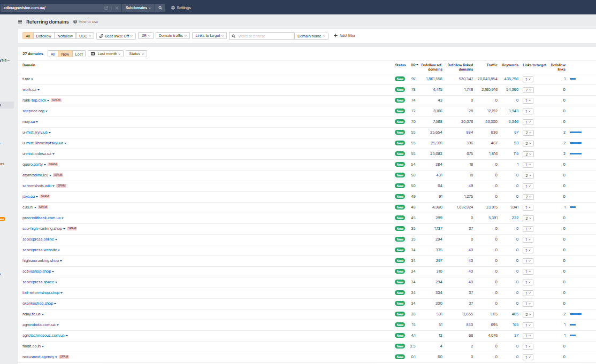Open Settings gear

(181, 7)
